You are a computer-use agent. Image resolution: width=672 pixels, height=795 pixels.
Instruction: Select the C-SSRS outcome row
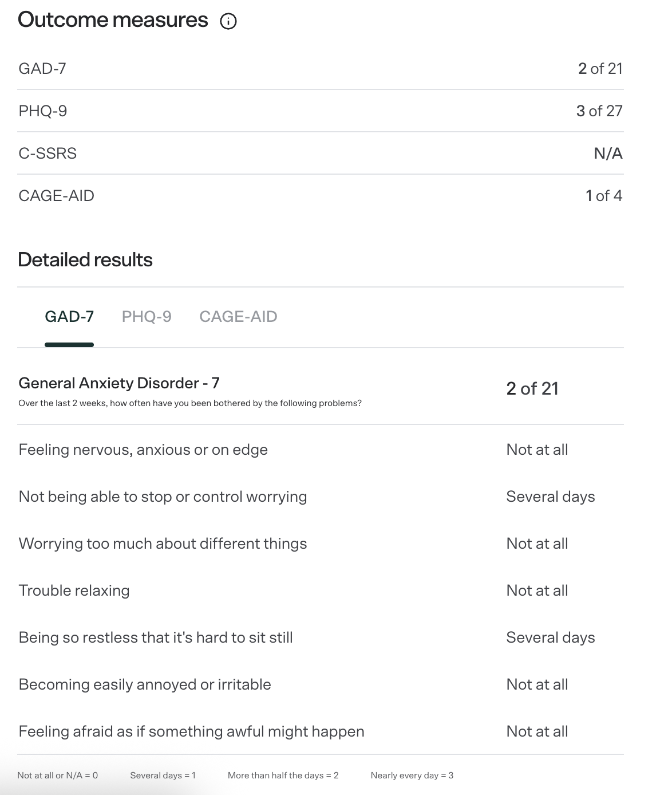tap(321, 154)
